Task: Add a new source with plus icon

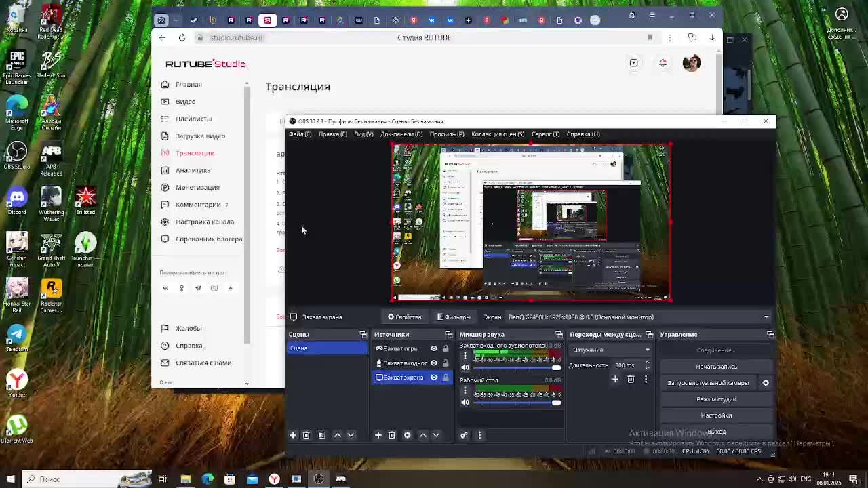Action: (x=378, y=435)
